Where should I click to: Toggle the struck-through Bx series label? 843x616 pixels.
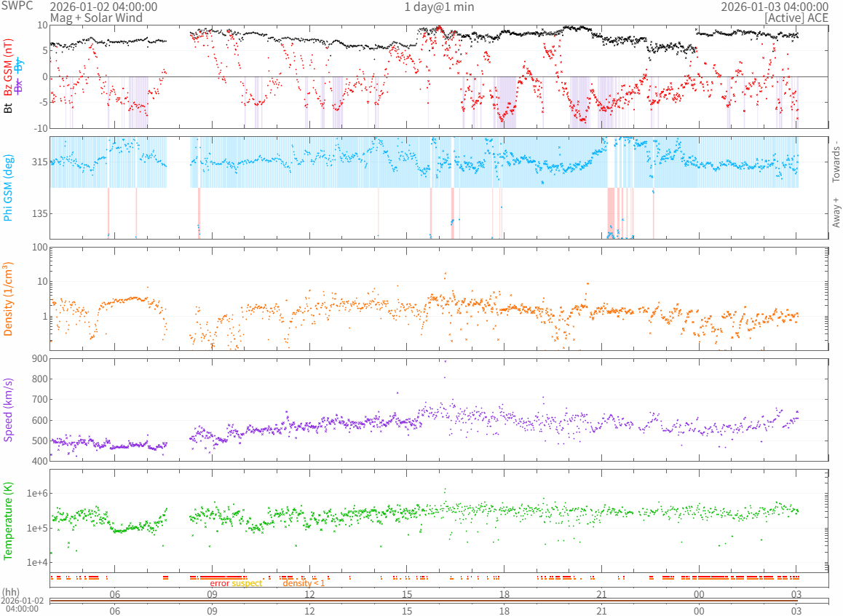point(20,85)
